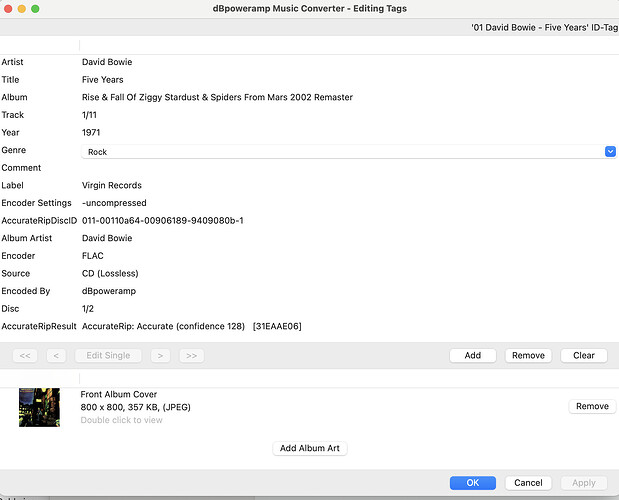Jump to last file with >> button
Image resolution: width=619 pixels, height=500 pixels.
[191, 356]
